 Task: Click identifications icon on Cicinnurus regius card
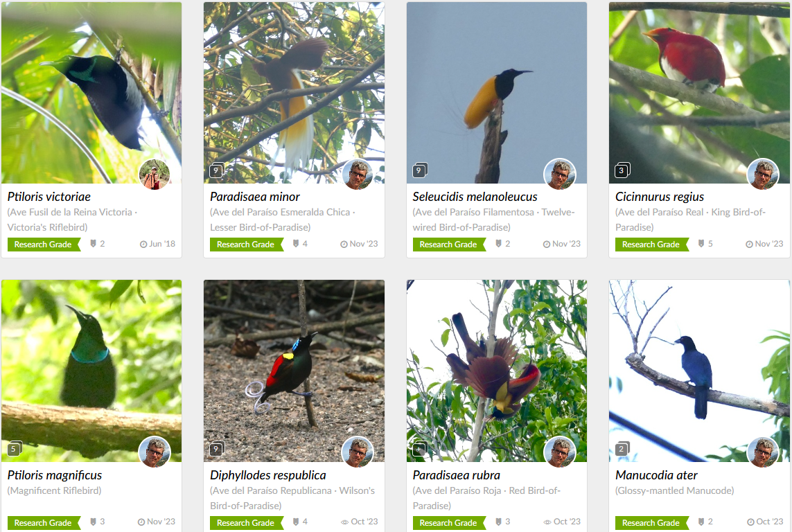[701, 244]
